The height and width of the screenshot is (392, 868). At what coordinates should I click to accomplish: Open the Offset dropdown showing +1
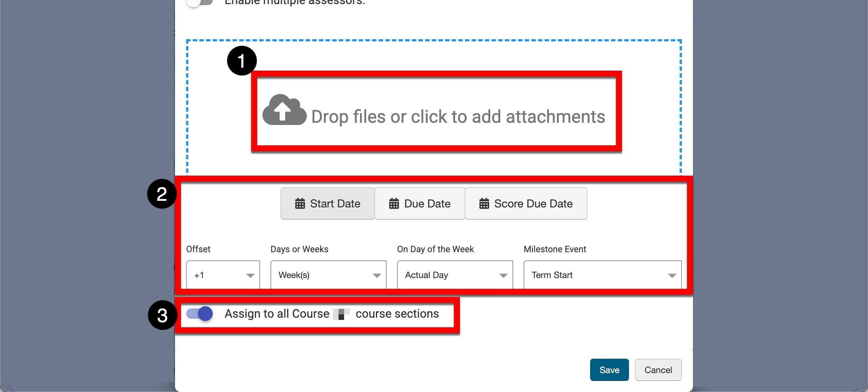223,275
